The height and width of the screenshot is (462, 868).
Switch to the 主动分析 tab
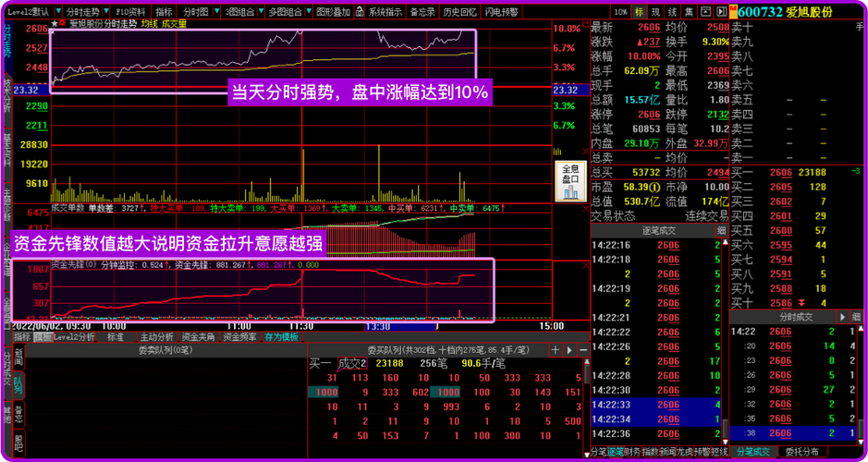(156, 337)
